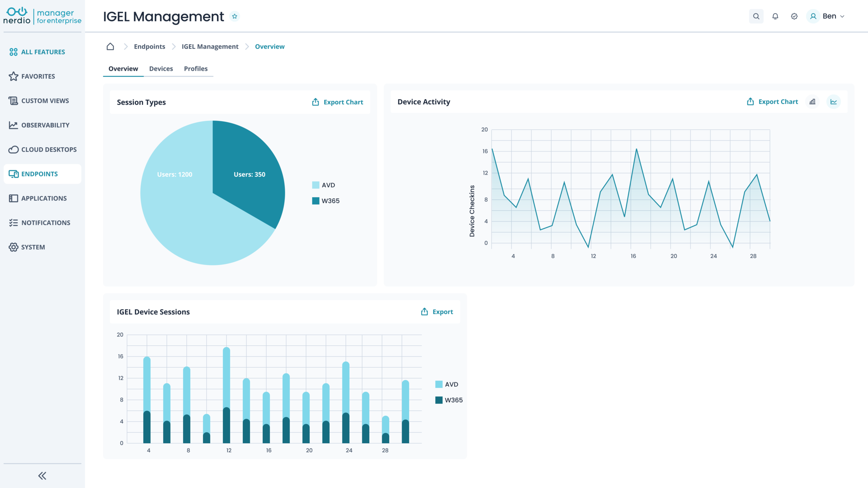Image resolution: width=868 pixels, height=488 pixels.
Task: Open notifications bell in header
Action: coord(775,16)
